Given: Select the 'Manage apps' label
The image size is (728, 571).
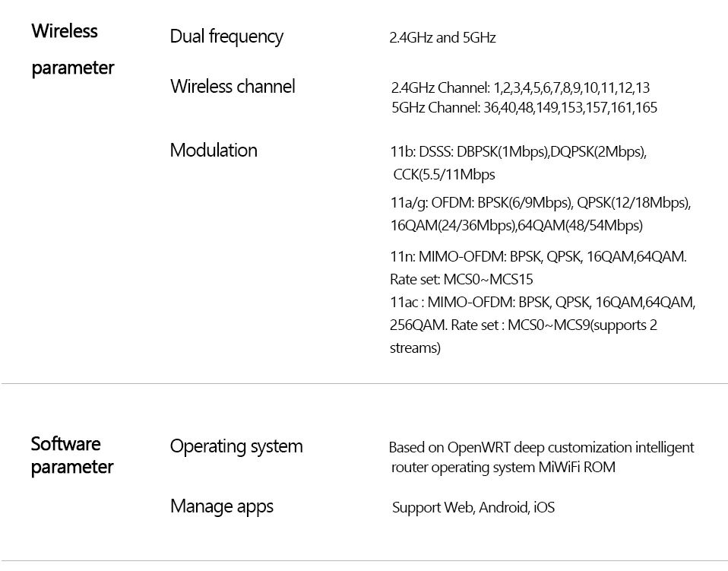Looking at the screenshot, I should (222, 507).
